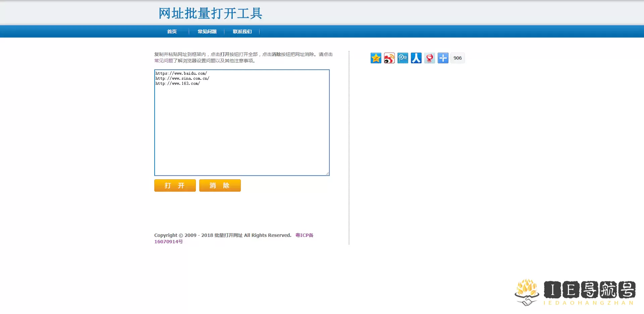This screenshot has height=314, width=644.
Task: Click the 906 share count bubble
Action: click(x=458, y=58)
